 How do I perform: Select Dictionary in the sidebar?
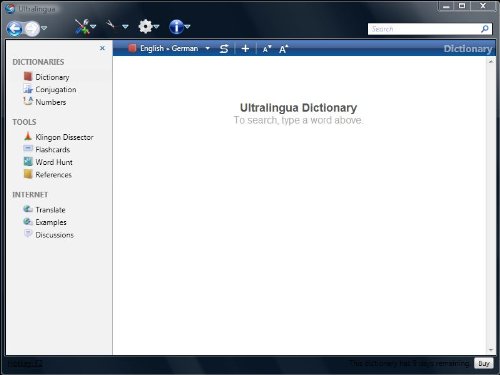(52, 77)
